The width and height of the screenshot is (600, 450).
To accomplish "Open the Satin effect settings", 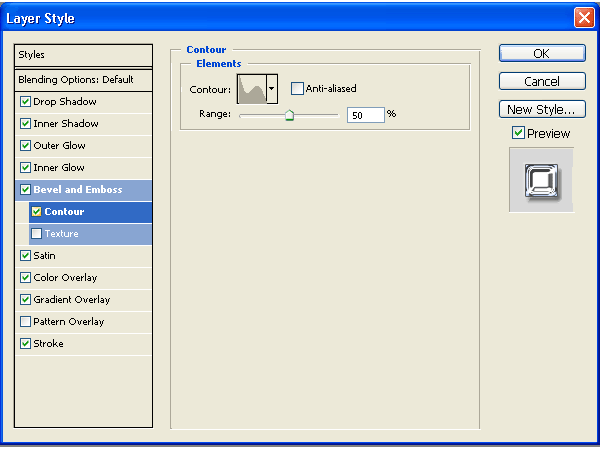I will coord(44,256).
